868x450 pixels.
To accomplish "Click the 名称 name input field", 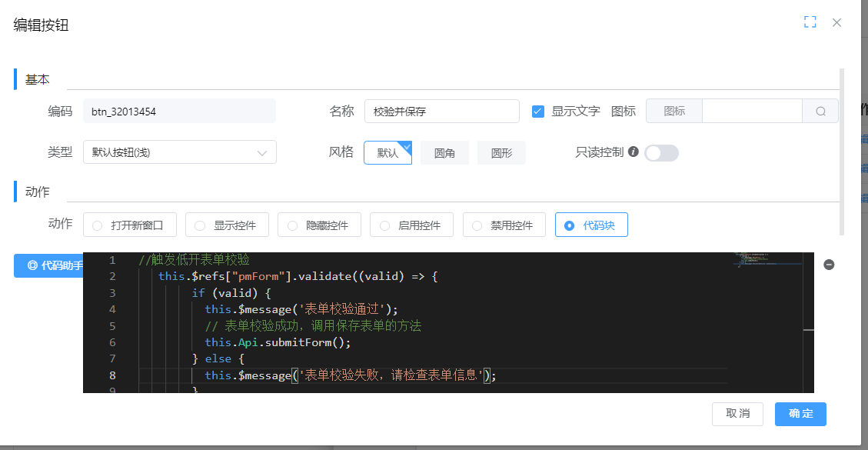I will coord(442,111).
